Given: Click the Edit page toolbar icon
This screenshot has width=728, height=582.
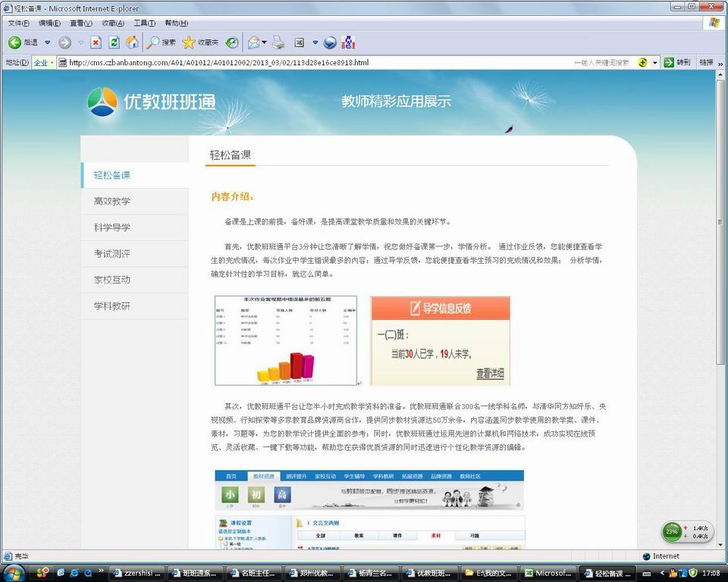Looking at the screenshot, I should (300, 42).
